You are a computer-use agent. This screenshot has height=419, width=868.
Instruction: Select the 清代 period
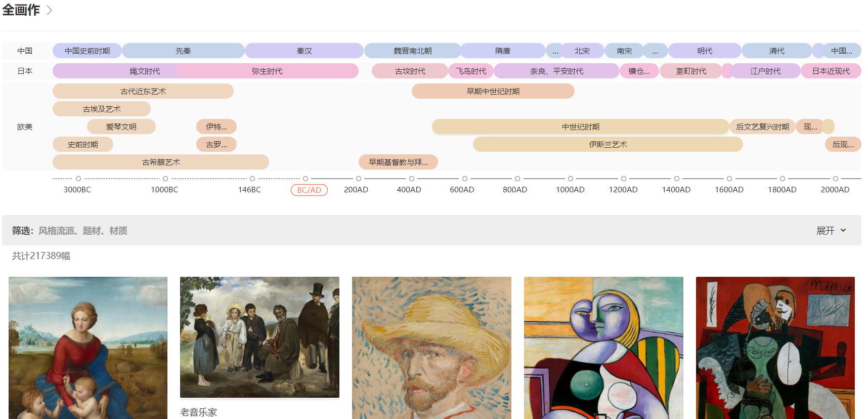click(776, 51)
